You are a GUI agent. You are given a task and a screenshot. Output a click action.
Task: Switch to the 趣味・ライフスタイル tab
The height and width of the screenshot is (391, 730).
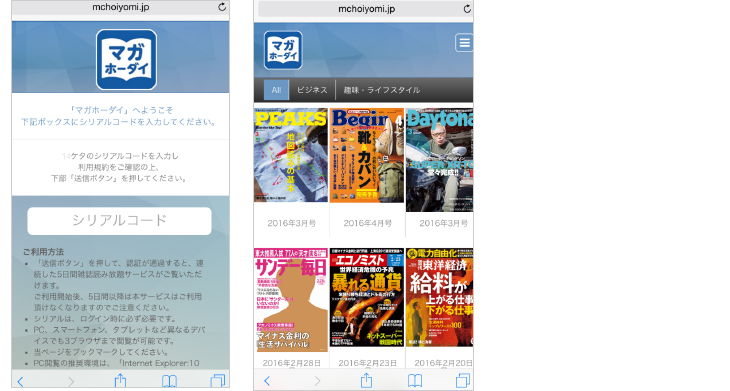[x=382, y=90]
